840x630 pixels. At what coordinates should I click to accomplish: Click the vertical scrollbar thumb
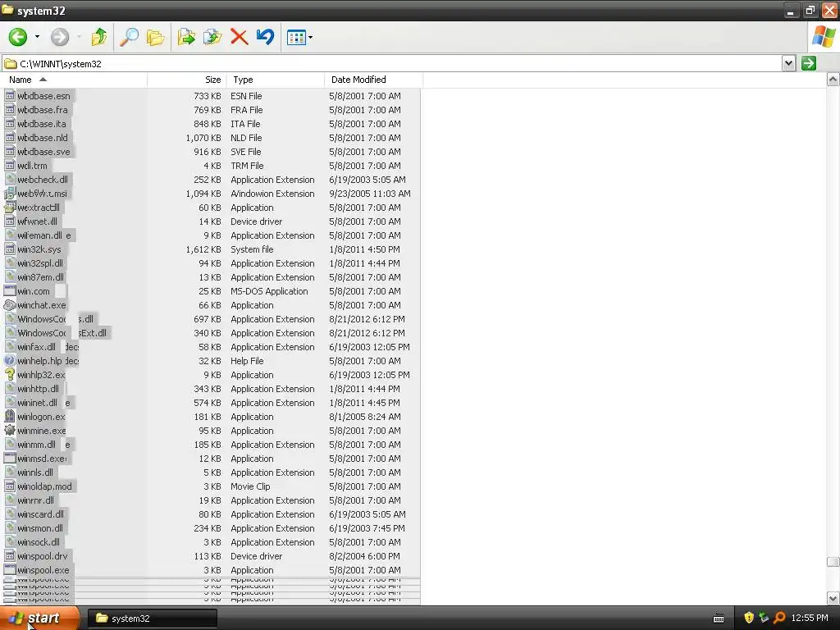pos(833,561)
